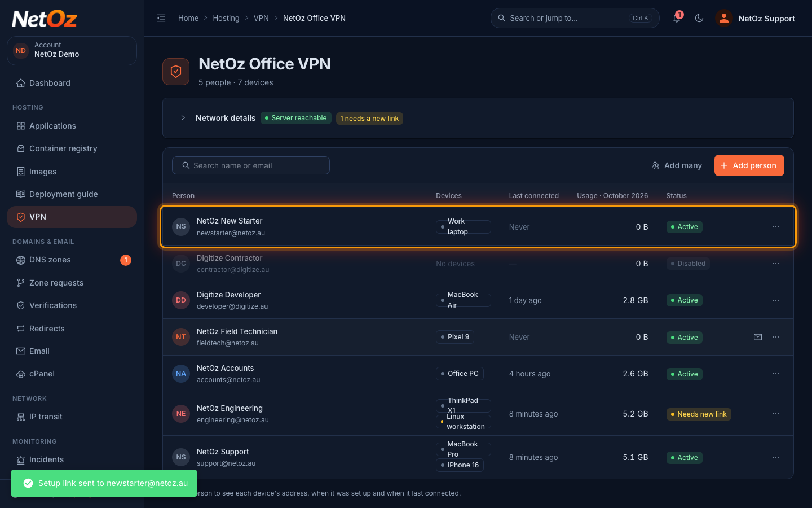This screenshot has height=508, width=812.
Task: Open Redirects page
Action: tap(72, 329)
